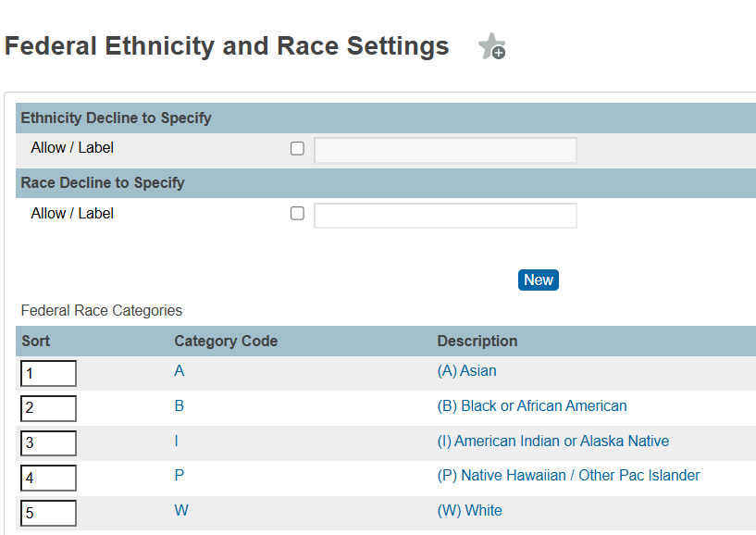Open (P) Native Hawaiian / Other Pac Islander
The width and height of the screenshot is (756, 535).
click(568, 476)
